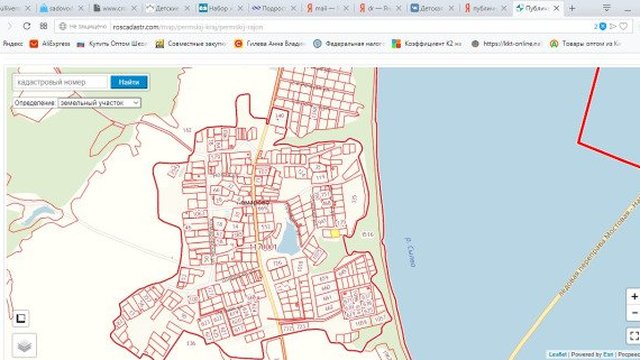Screen dimensions: 640x360
Task: Open the map layers control
Action: (24, 346)
